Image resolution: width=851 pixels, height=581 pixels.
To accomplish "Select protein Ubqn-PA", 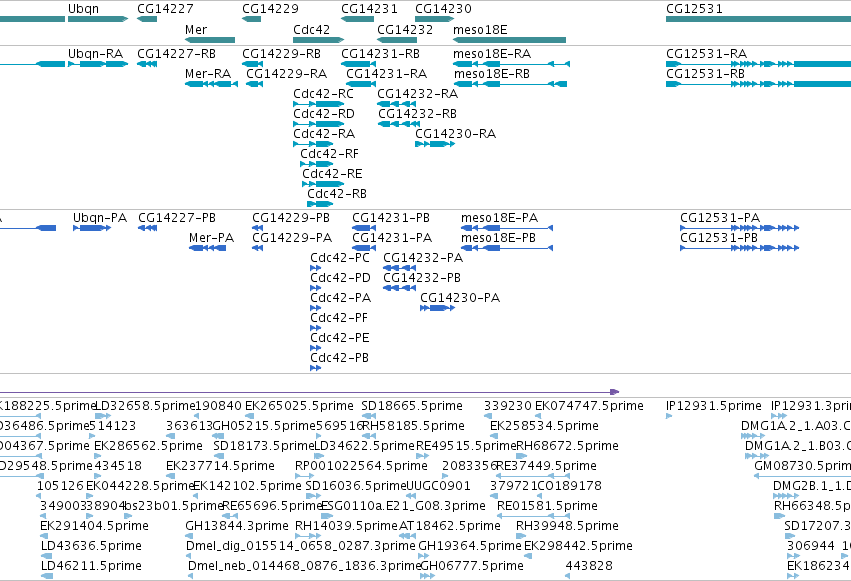I will (x=92, y=228).
